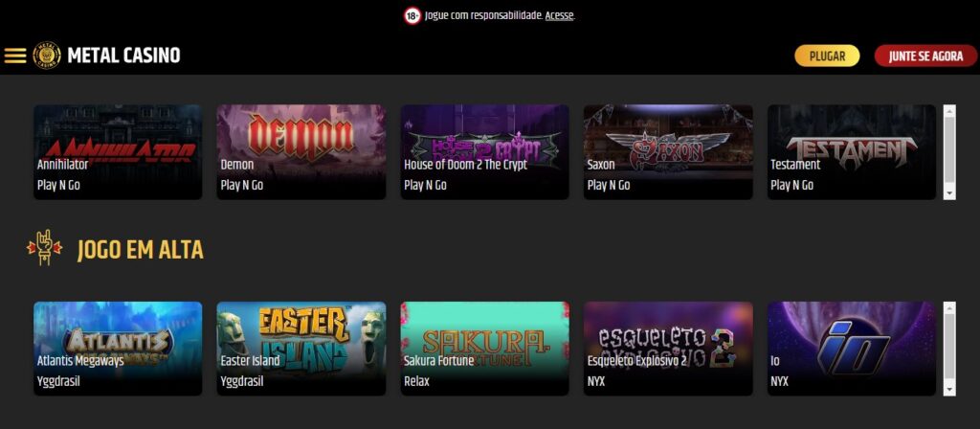Select the Sakura Fortune game tile
Image resolution: width=980 pixels, height=429 pixels.
(x=484, y=349)
